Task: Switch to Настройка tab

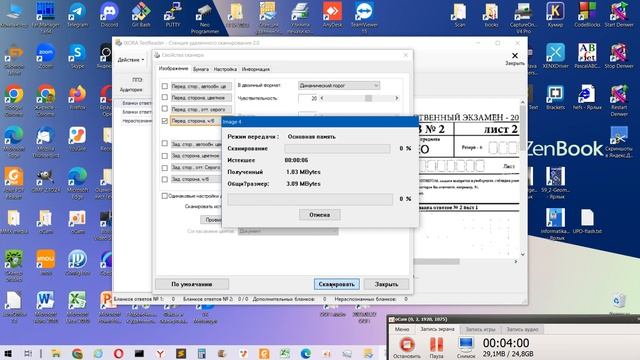Action: tap(225, 69)
